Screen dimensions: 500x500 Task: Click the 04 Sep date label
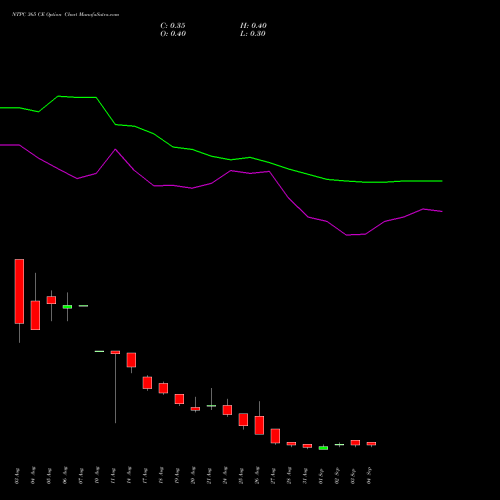pyautogui.click(x=369, y=476)
